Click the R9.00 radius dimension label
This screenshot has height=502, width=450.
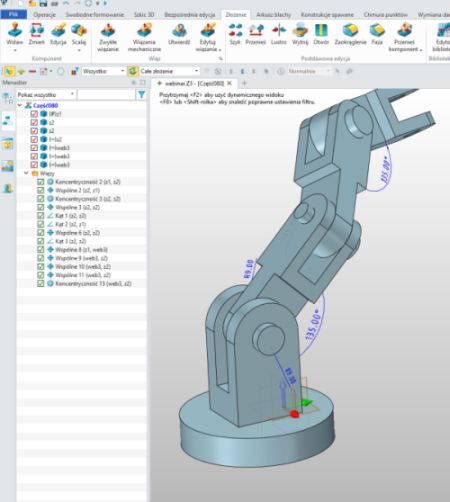[x=249, y=269]
